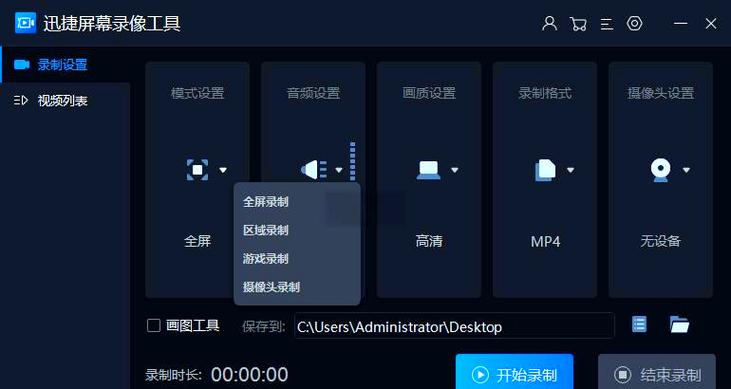Screen dimensions: 731x389
Task: Click the file format documents icon
Action: tap(545, 170)
